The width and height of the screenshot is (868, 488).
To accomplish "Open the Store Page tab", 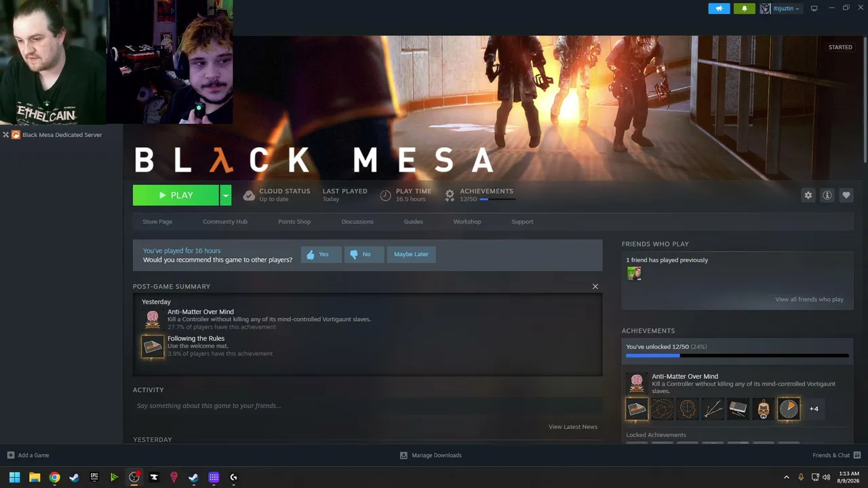I will [157, 222].
